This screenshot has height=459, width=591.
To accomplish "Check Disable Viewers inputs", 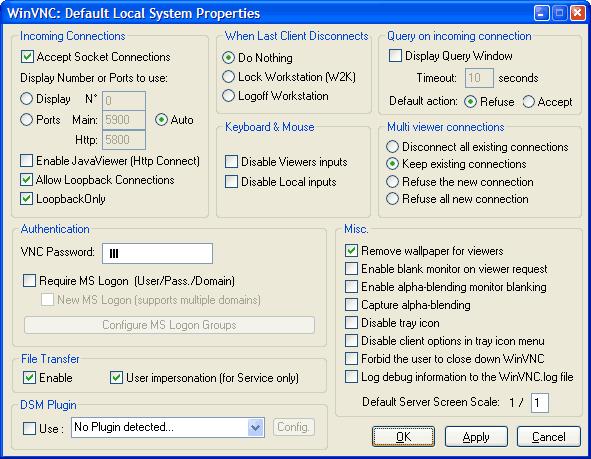I will tap(231, 162).
